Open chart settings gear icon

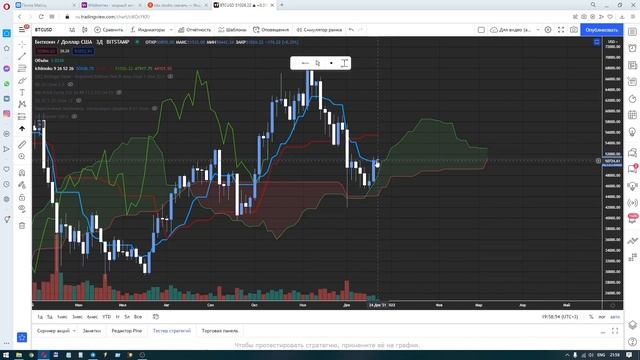[x=548, y=30]
